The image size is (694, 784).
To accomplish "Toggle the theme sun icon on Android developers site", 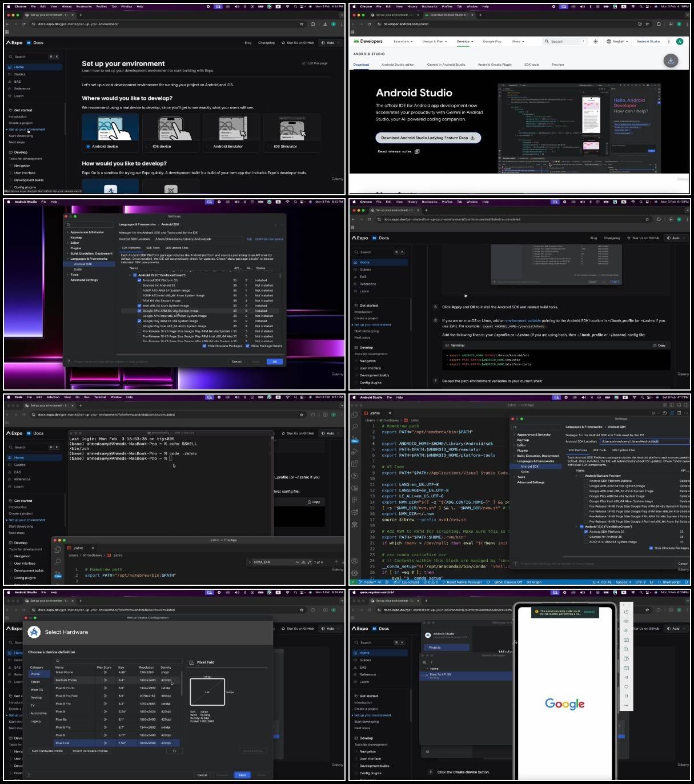I will coord(596,41).
